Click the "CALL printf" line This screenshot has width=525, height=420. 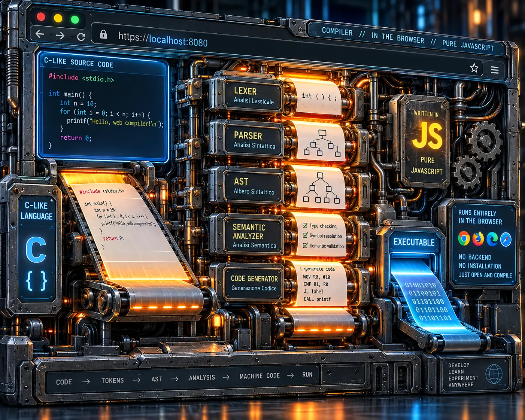[317, 299]
